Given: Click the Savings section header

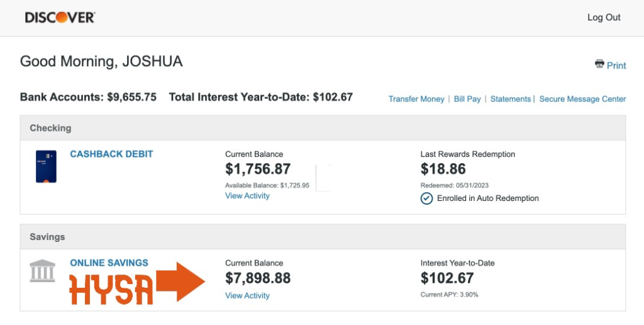Looking at the screenshot, I should [x=47, y=237].
